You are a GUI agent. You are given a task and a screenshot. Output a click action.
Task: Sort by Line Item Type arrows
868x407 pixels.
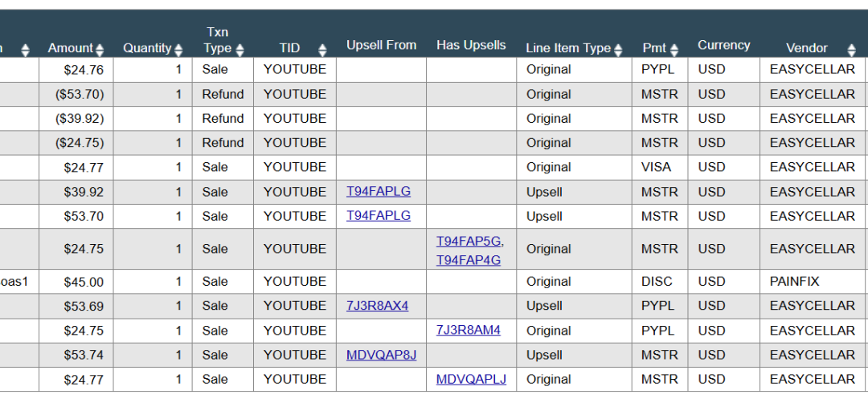[618, 50]
